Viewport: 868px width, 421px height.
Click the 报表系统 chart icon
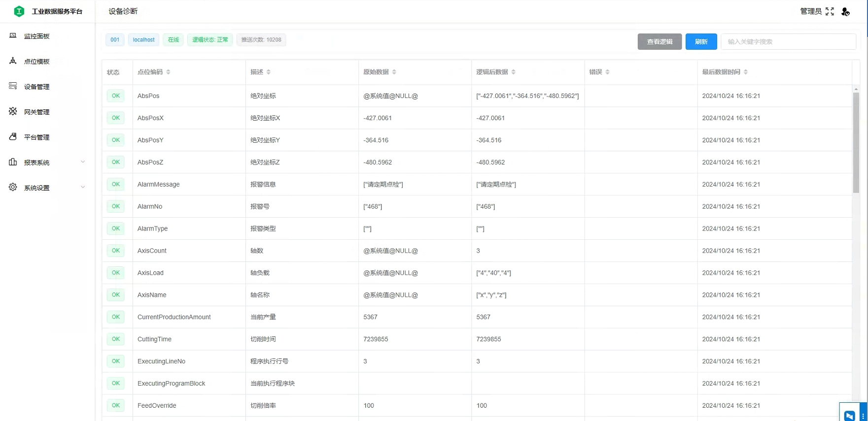[x=13, y=162]
